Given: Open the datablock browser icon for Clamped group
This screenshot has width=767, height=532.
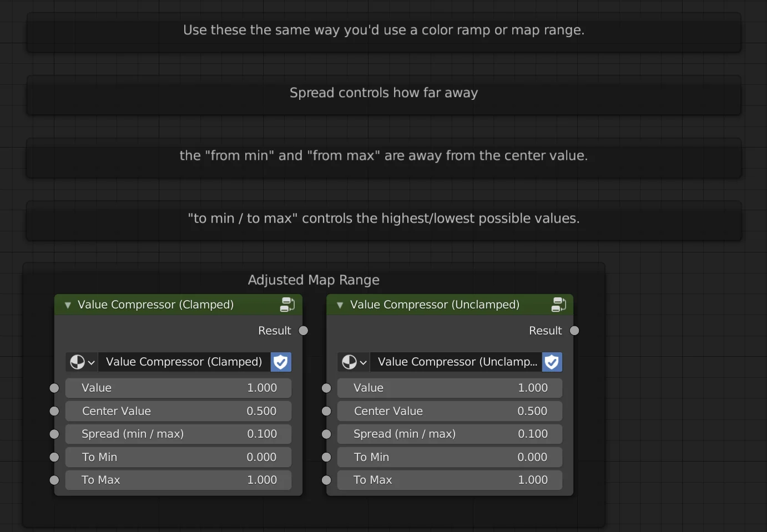Looking at the screenshot, I should pyautogui.click(x=78, y=362).
